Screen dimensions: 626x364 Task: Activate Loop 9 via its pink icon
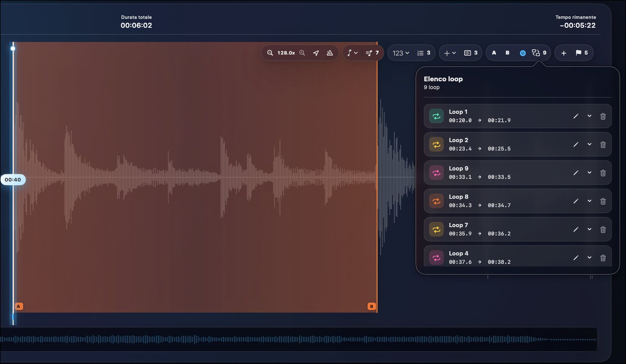point(437,173)
